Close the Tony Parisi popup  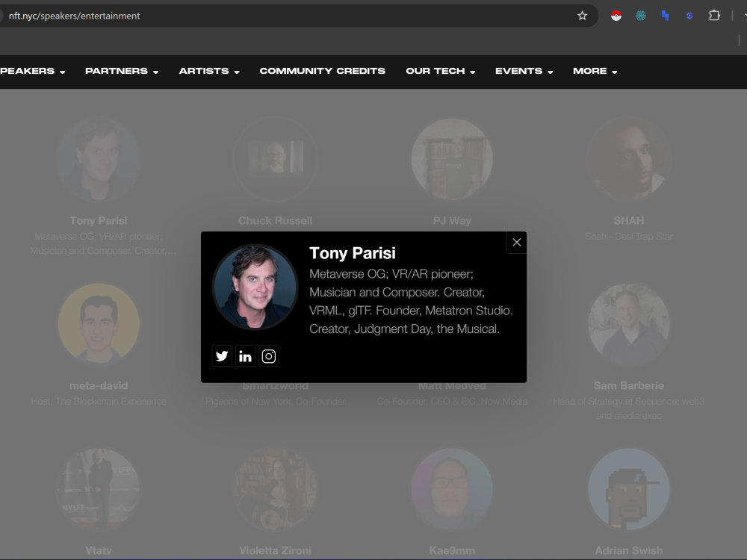pos(516,243)
